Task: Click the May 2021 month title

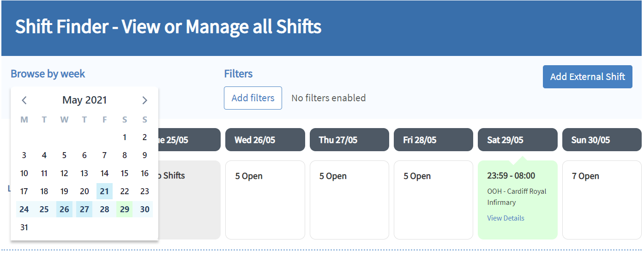Action: tap(84, 100)
